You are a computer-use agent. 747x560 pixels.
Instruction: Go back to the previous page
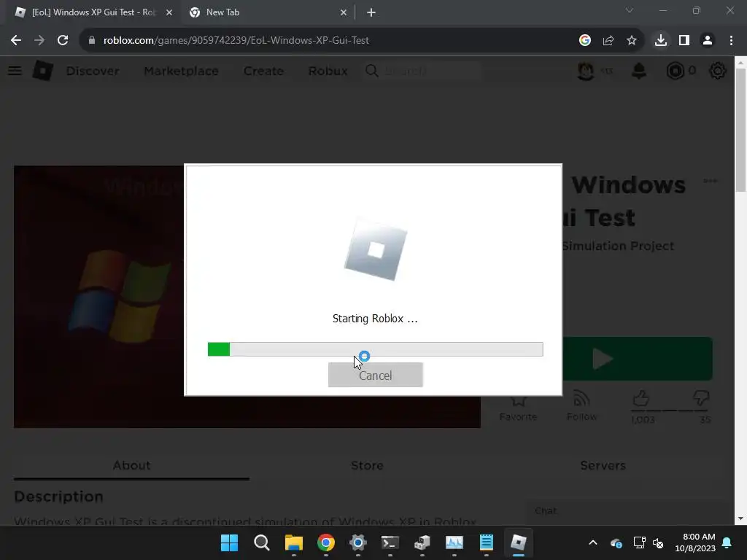point(16,41)
